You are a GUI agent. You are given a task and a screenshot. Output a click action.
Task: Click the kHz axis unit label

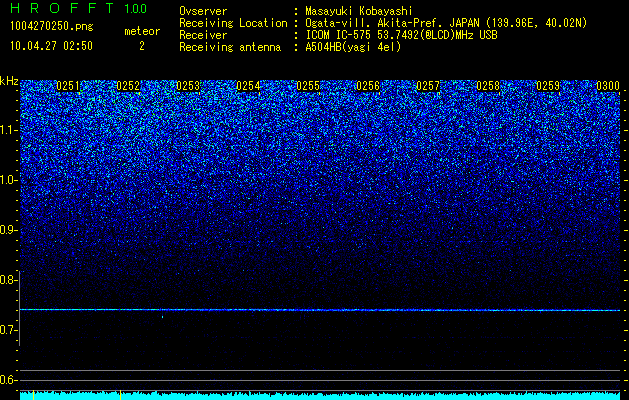(x=9, y=81)
